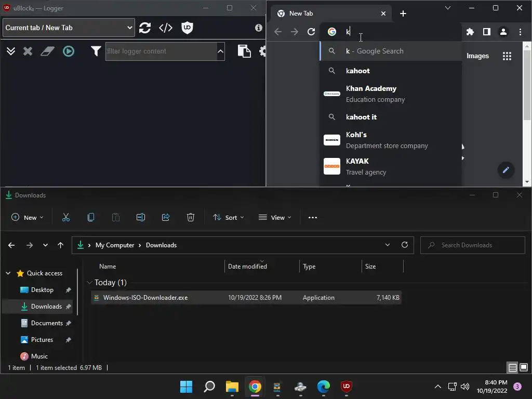Viewport: 532px width, 399px height.
Task: Expand the address bar history dropdown
Action: 388,245
